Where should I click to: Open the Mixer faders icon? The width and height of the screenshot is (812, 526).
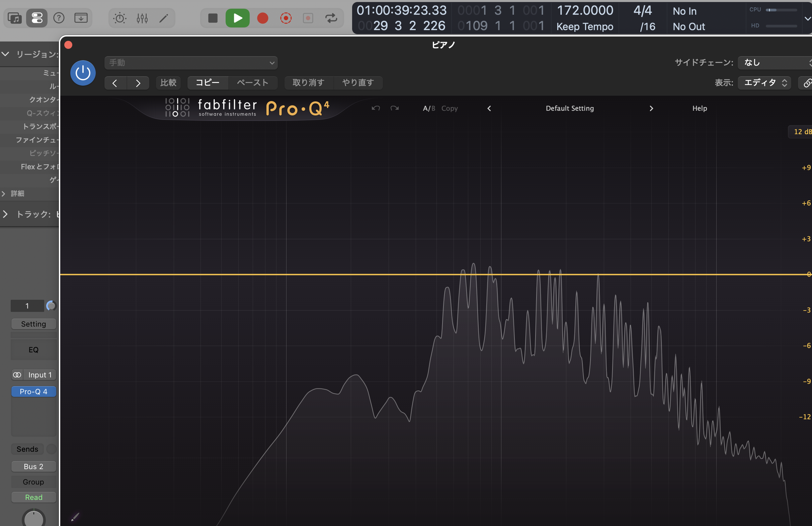pos(142,18)
